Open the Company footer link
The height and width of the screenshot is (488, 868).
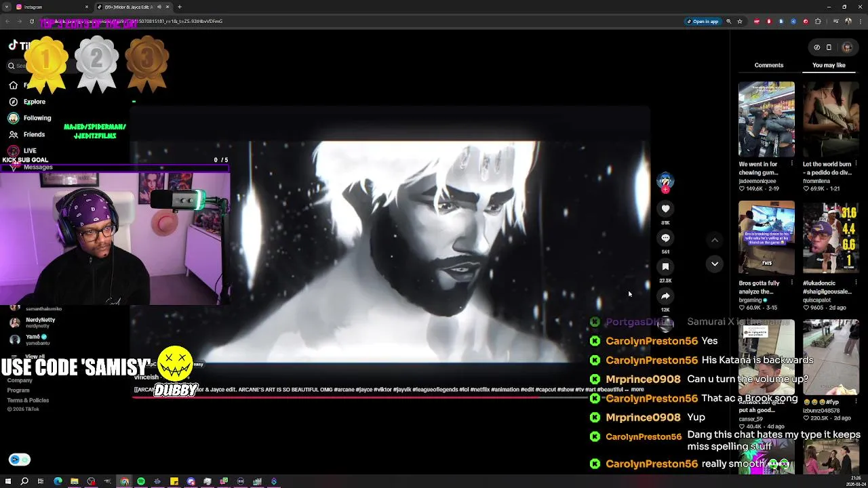click(x=20, y=380)
